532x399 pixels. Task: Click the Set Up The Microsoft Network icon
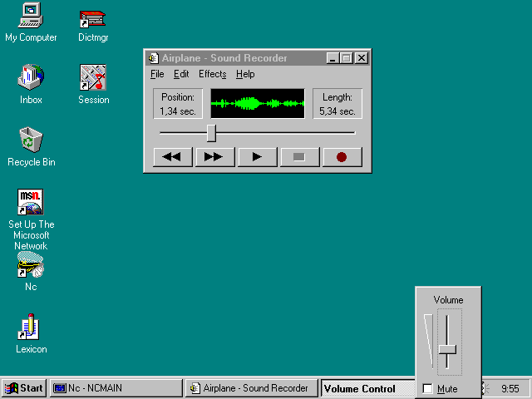click(31, 203)
